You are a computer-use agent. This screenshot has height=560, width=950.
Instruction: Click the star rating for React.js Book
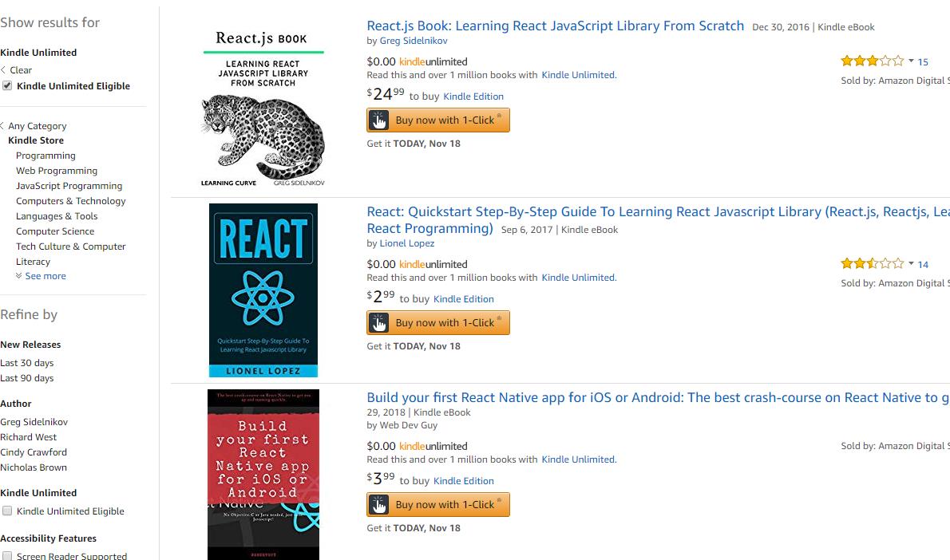pos(872,61)
